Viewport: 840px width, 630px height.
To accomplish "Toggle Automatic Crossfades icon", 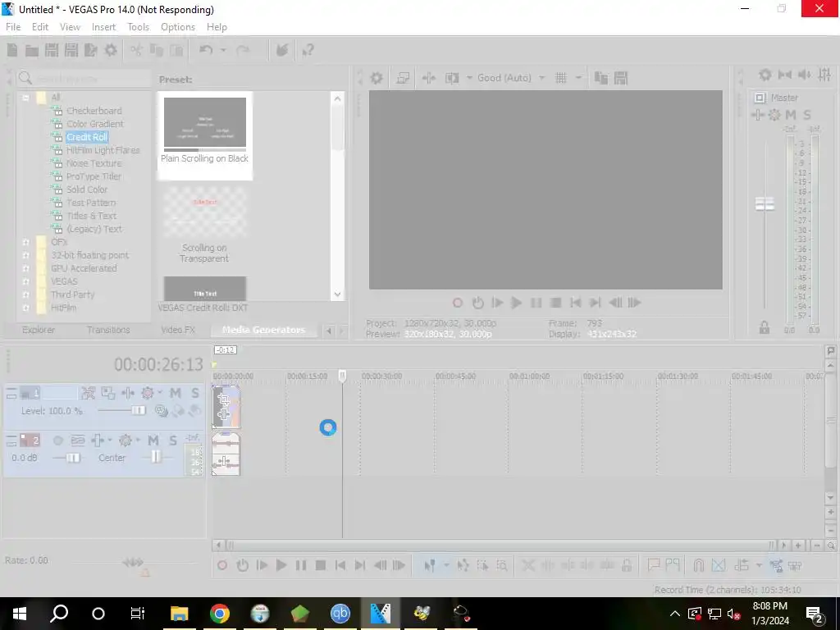I will coord(719,565).
